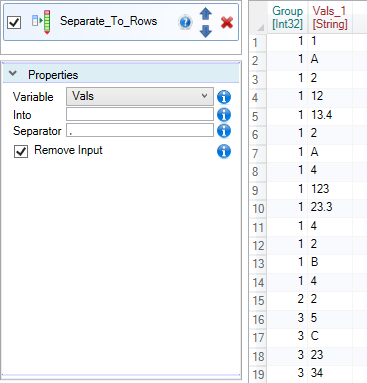Click the Vals_1 cell containing 12

point(330,97)
